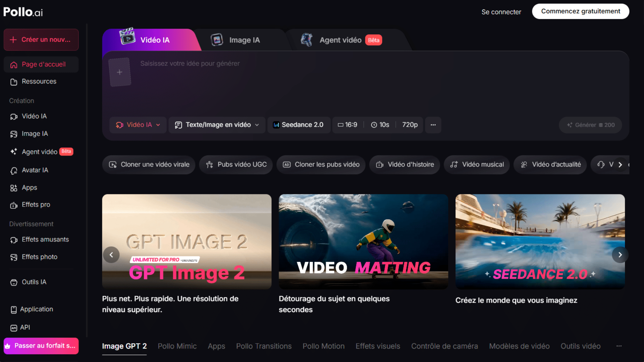Select Pubs vidéo UGC chip
Screen dimensions: 644x362
tap(236, 165)
